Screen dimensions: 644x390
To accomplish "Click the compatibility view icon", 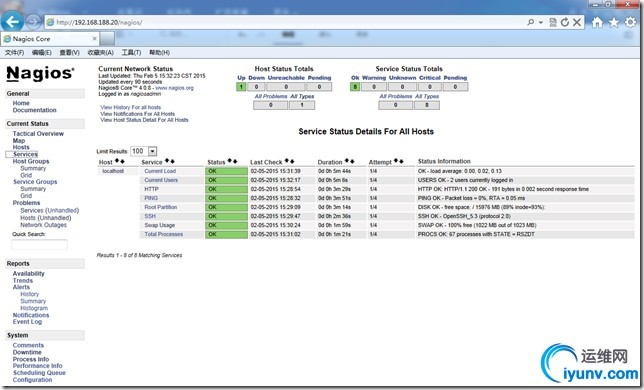I will pos(553,22).
